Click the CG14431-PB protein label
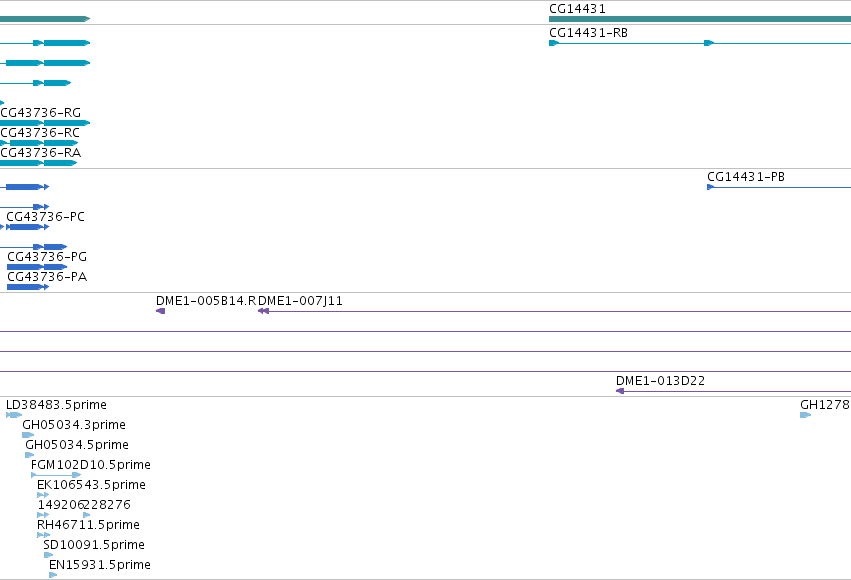The width and height of the screenshot is (851, 580). [746, 177]
